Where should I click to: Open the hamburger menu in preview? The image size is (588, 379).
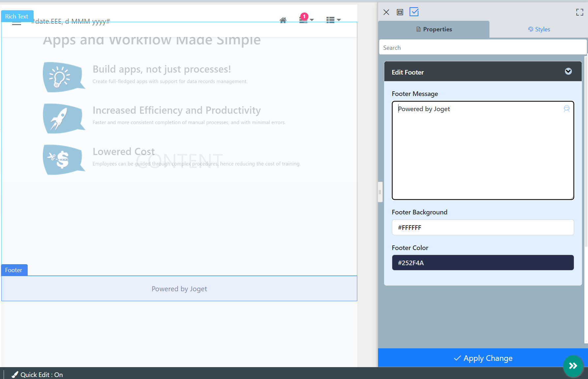[x=16, y=22]
